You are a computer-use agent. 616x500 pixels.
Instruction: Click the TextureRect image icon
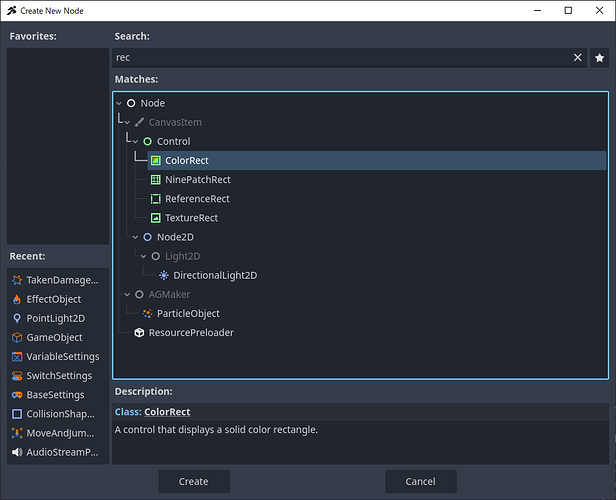(x=155, y=218)
